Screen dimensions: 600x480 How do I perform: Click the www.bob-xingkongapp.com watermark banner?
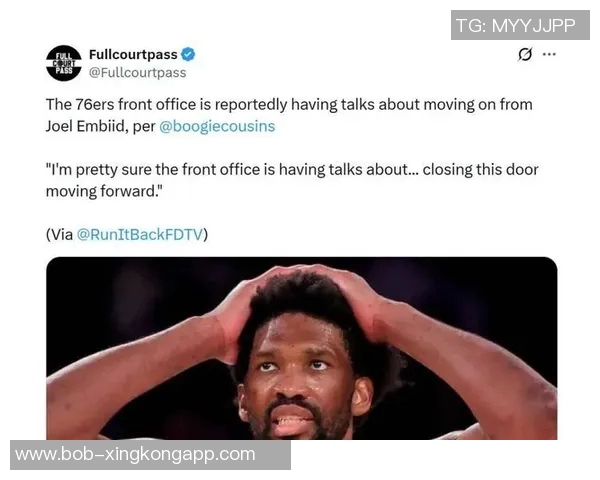(x=150, y=455)
